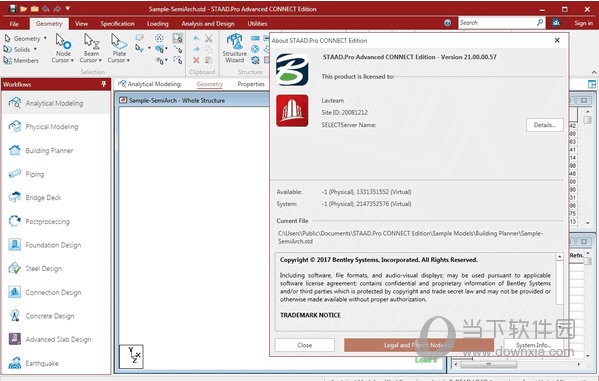Expand the Geometry cursor dropdown

45,38
